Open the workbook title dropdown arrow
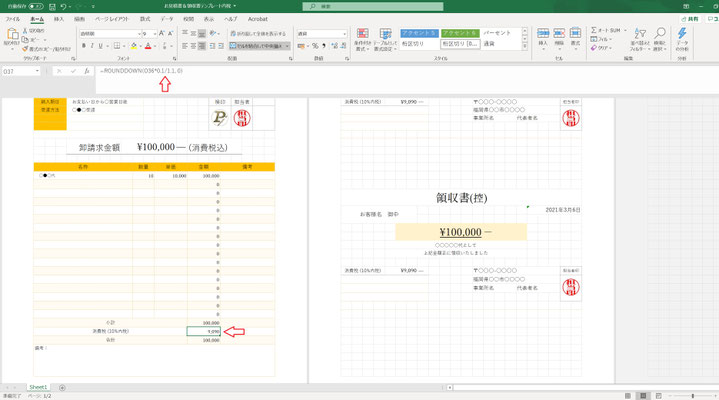This screenshot has height=400, width=719. point(235,6)
